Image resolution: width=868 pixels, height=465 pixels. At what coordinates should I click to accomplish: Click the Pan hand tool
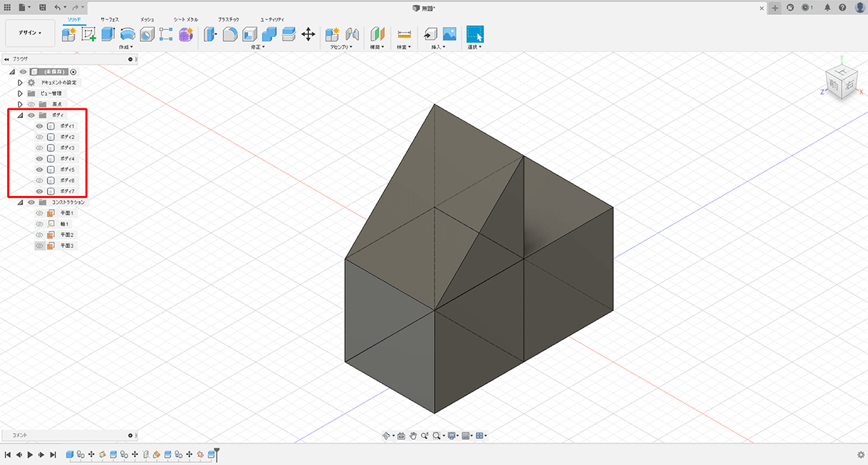point(413,435)
